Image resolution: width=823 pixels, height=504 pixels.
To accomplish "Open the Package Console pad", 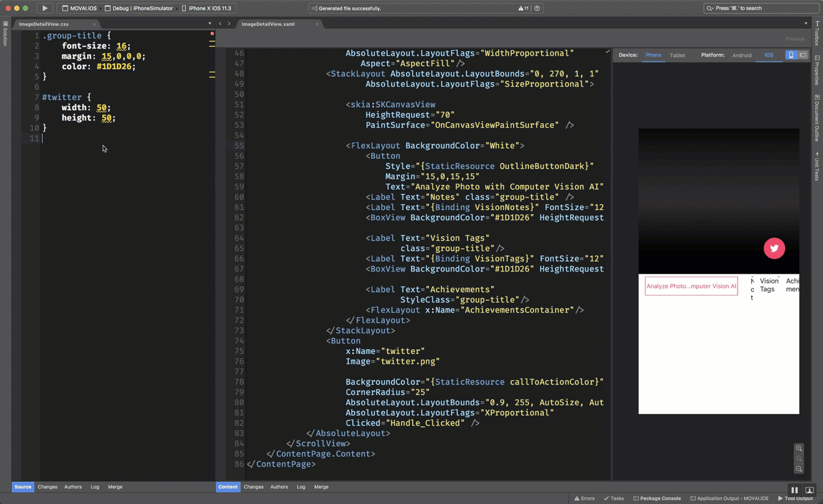I will [657, 498].
